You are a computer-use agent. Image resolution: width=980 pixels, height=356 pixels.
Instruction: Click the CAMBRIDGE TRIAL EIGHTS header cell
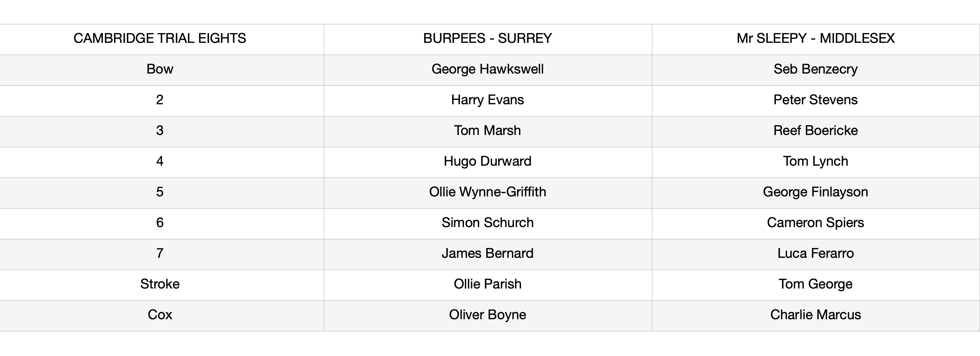click(x=160, y=38)
